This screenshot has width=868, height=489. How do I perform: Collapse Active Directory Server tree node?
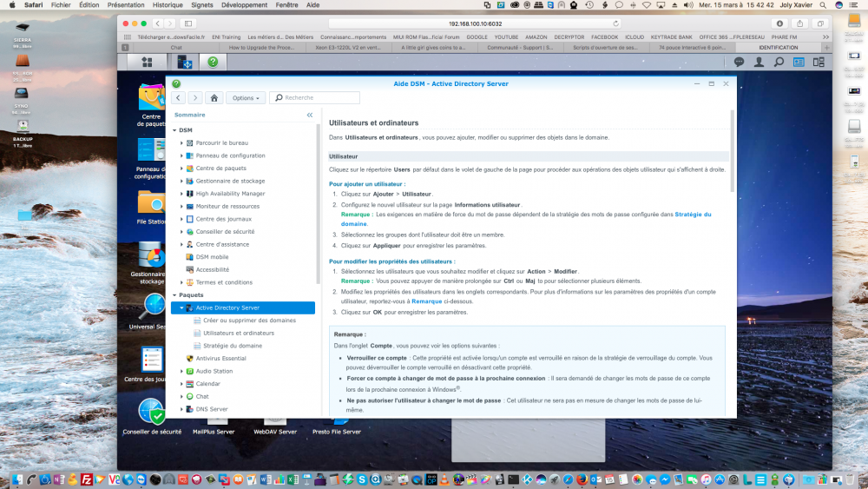[x=181, y=308]
